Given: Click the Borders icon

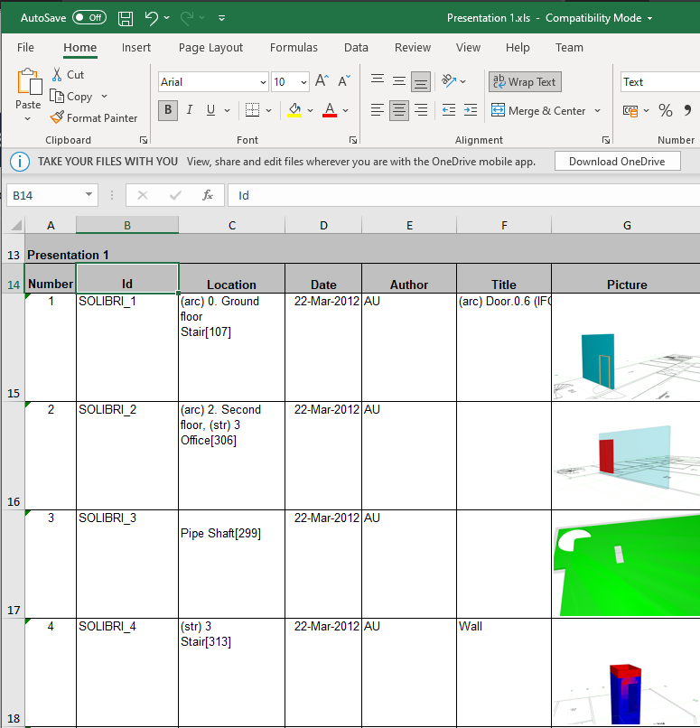Looking at the screenshot, I should click(x=252, y=110).
